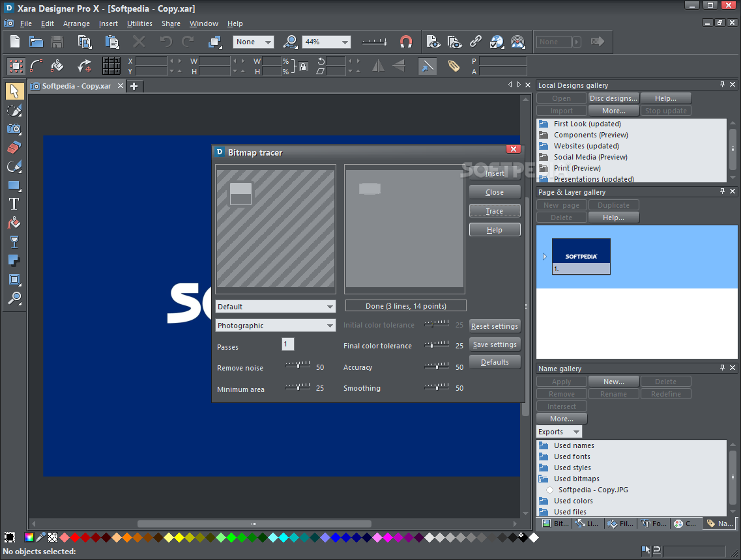
Task: Click the Copy icon in toolbar
Action: click(85, 42)
